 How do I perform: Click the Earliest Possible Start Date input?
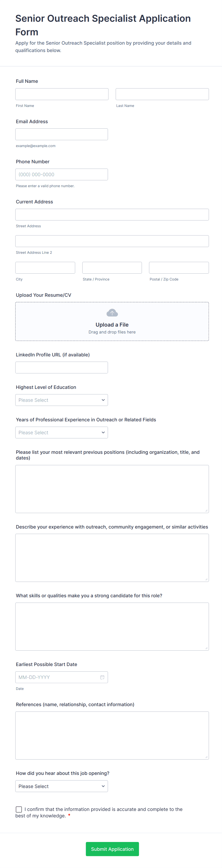point(57,677)
